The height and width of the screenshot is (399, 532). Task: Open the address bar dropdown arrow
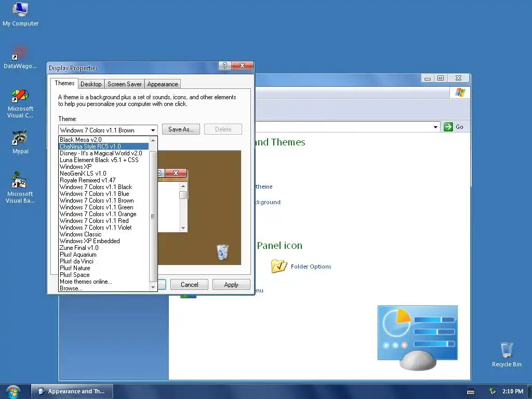[x=435, y=127]
